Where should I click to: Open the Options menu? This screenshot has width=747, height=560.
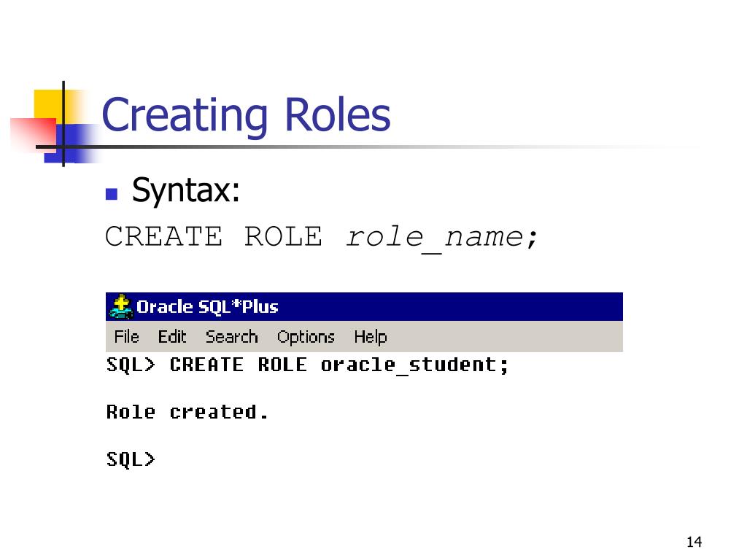[306, 337]
